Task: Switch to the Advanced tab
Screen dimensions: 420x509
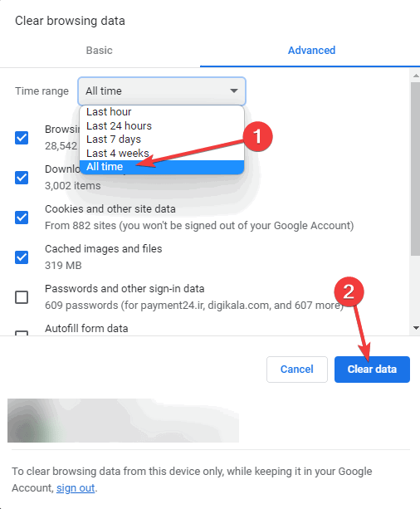Action: point(311,51)
